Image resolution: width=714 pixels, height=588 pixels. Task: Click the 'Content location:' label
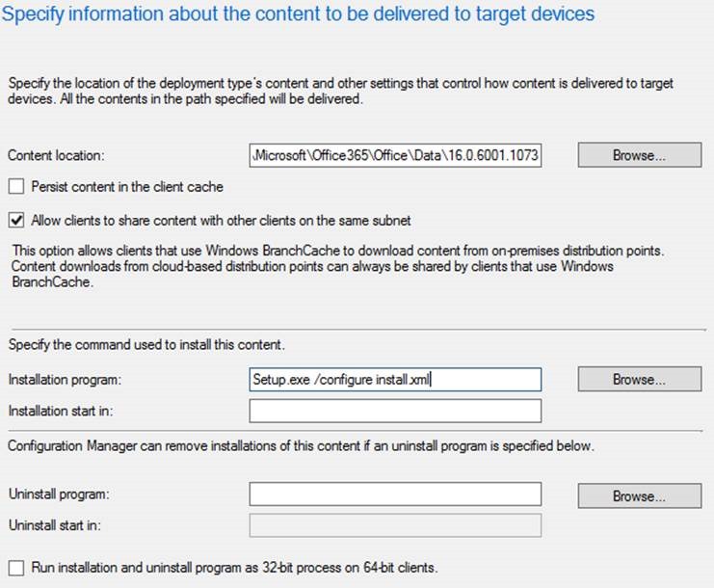[x=56, y=156]
